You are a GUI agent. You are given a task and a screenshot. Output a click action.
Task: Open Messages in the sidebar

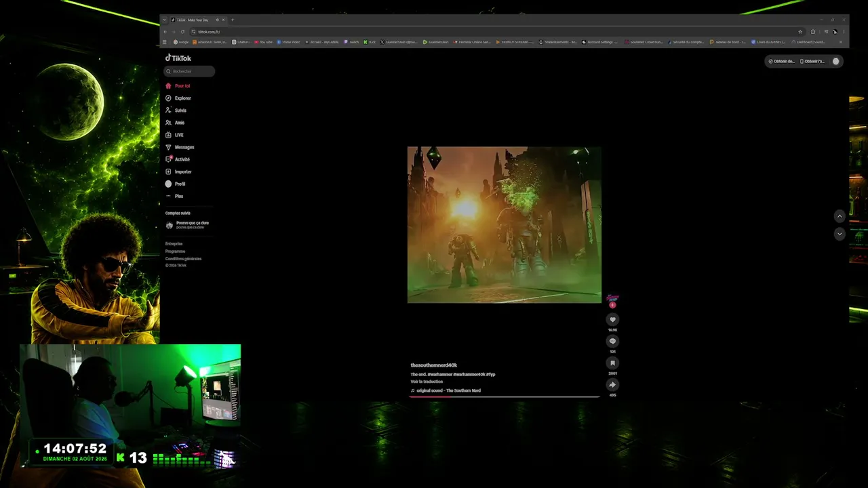[180, 147]
